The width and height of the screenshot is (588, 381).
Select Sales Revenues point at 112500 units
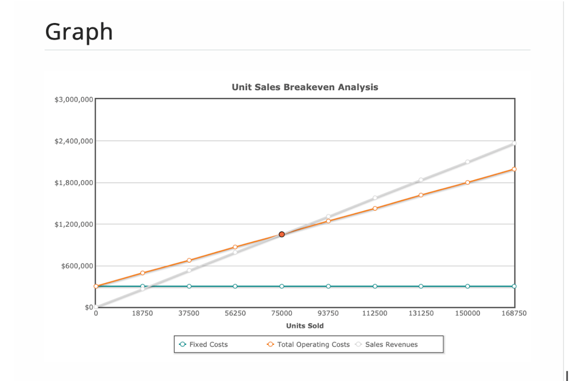click(375, 198)
